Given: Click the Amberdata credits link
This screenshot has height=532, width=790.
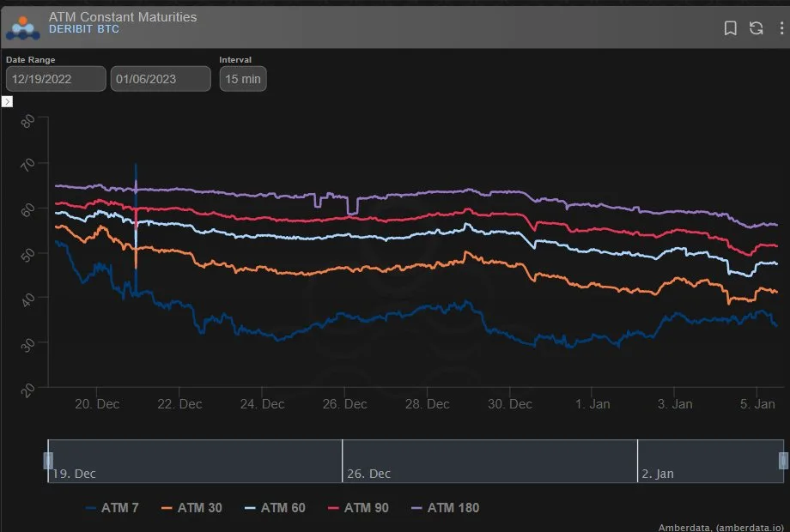Looking at the screenshot, I should point(721,528).
